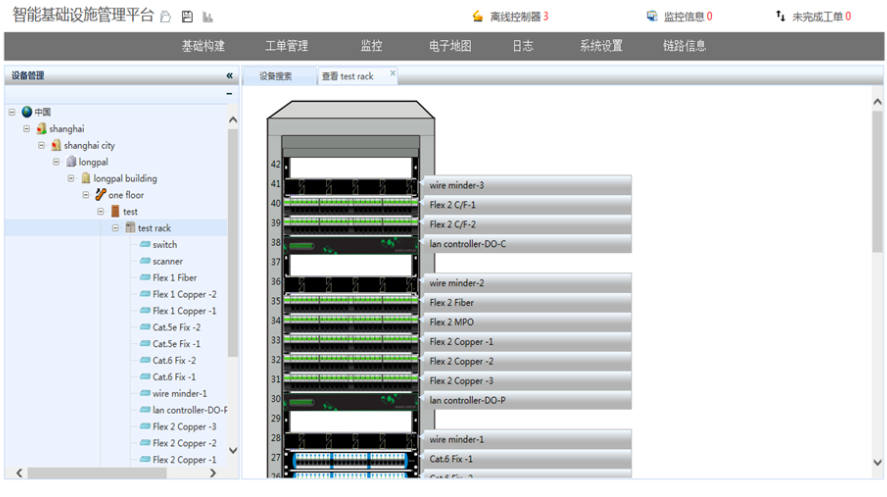
Task: Click the globe icon for 中国
Action: click(x=26, y=112)
